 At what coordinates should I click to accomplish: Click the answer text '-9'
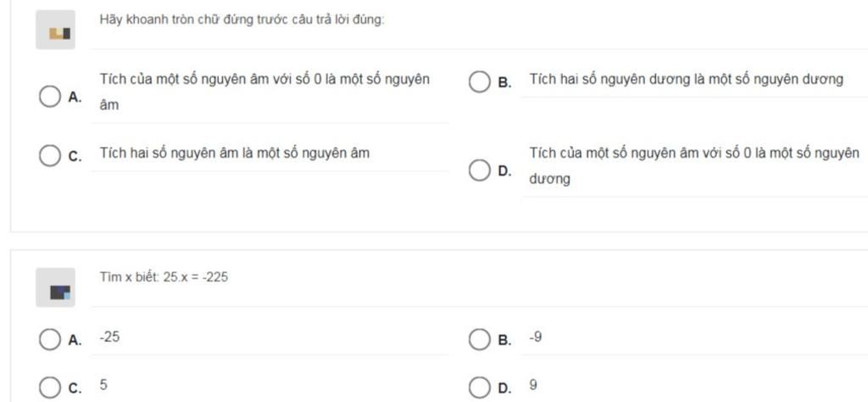tap(536, 337)
